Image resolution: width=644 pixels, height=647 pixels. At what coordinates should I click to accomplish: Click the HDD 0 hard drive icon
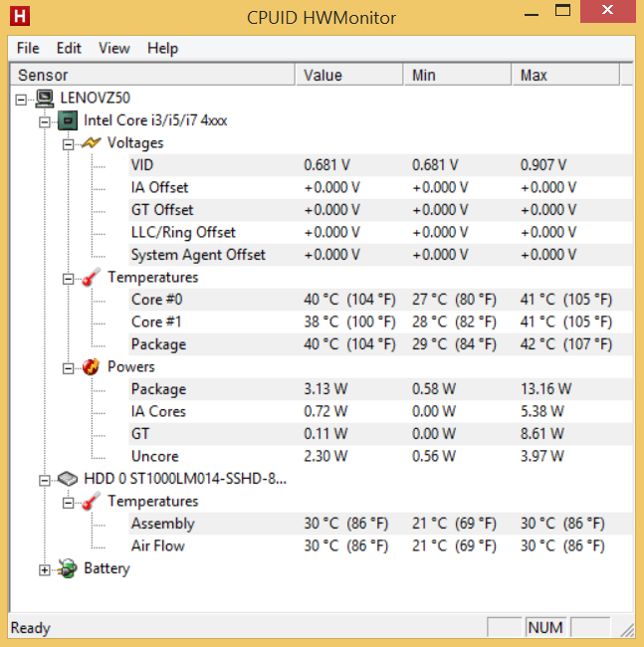point(68,479)
